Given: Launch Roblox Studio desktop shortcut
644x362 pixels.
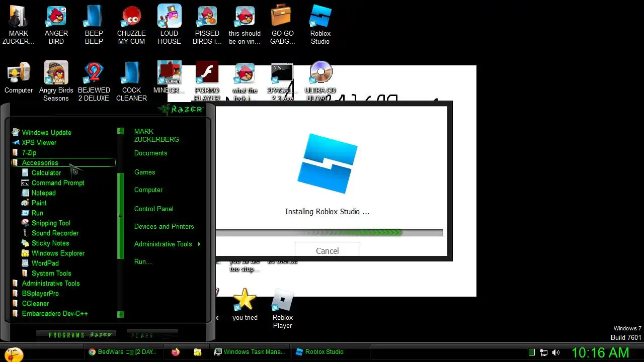Looking at the screenshot, I should point(320,25).
